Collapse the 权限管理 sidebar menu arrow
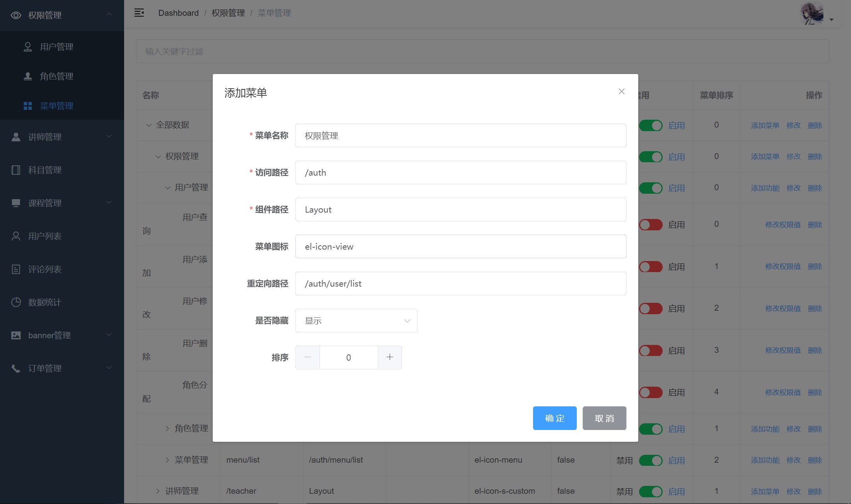The height and width of the screenshot is (504, 851). point(109,15)
